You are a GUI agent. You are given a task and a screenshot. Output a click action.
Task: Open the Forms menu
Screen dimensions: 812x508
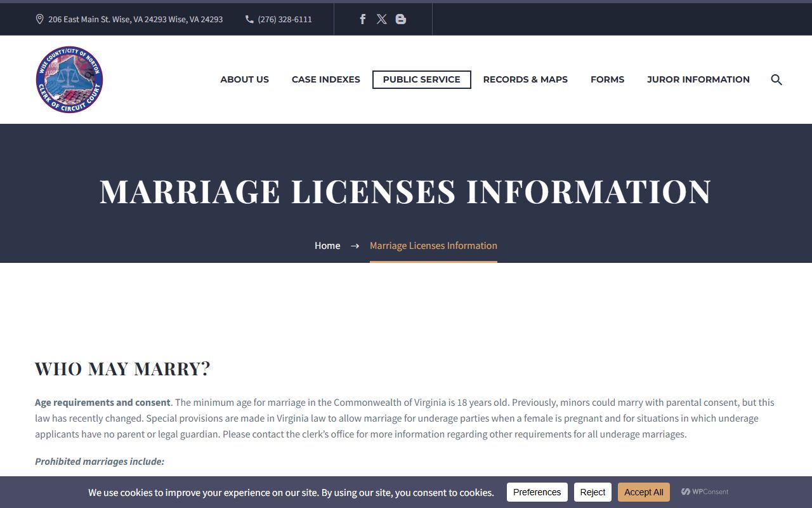point(607,79)
